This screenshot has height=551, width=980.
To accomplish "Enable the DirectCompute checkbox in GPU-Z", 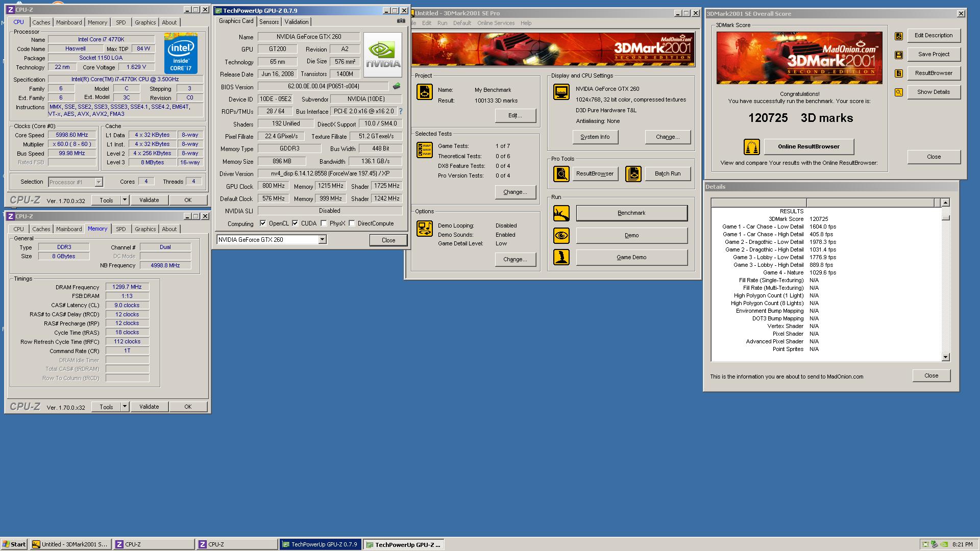I will (352, 223).
